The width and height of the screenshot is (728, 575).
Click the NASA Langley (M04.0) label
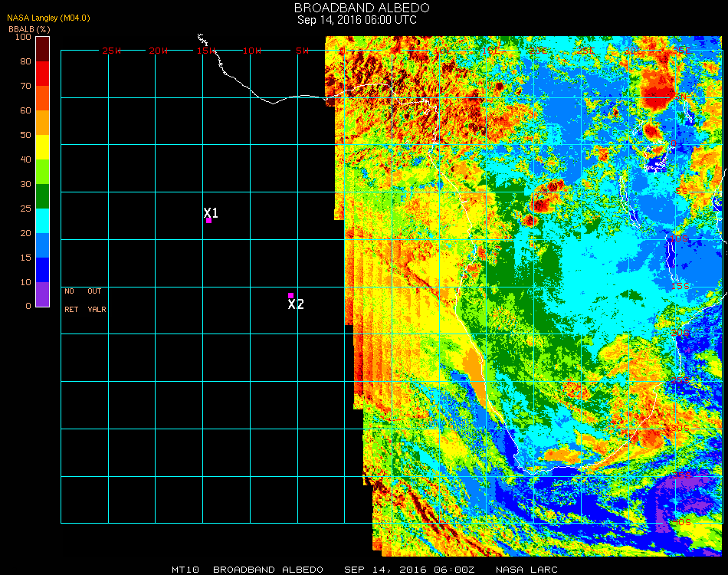coord(48,18)
